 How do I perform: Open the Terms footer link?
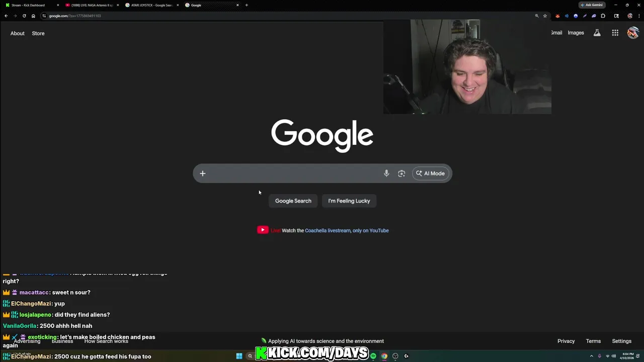(593, 341)
